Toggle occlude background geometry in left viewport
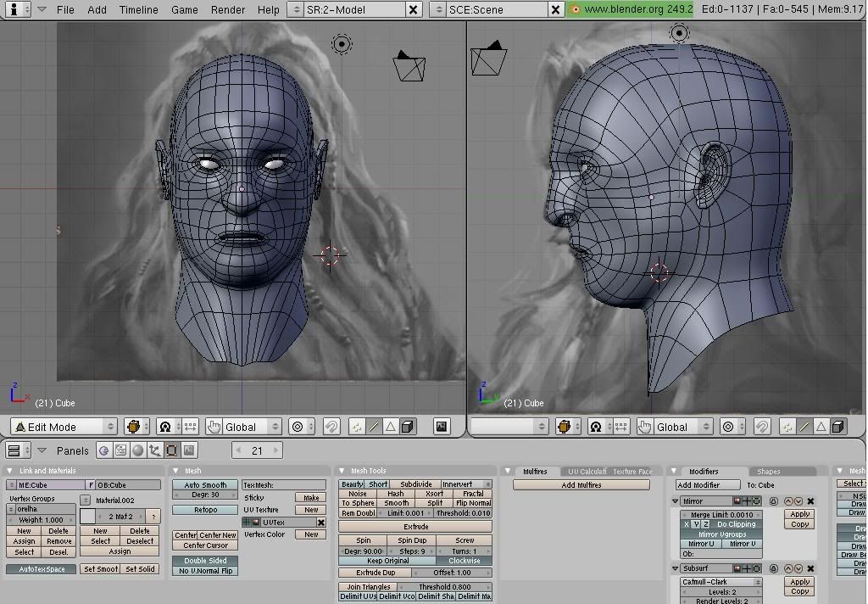The height and width of the screenshot is (604, 868). [408, 427]
